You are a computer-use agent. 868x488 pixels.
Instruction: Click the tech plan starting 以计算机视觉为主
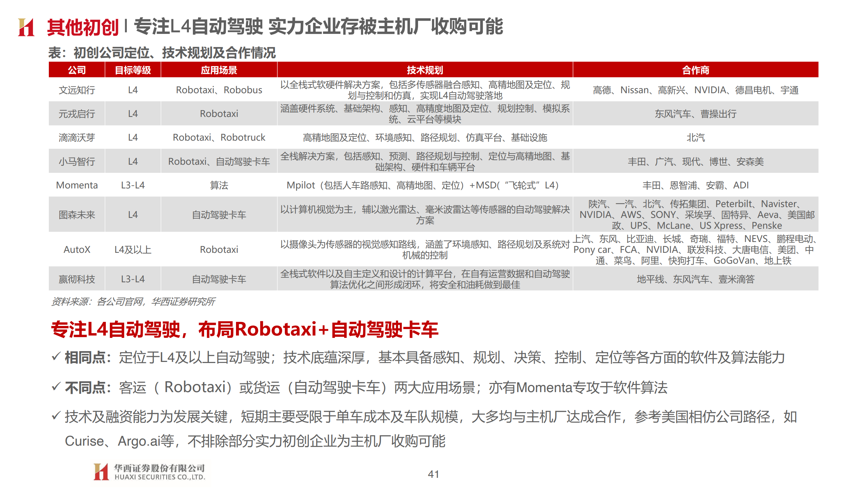(425, 215)
